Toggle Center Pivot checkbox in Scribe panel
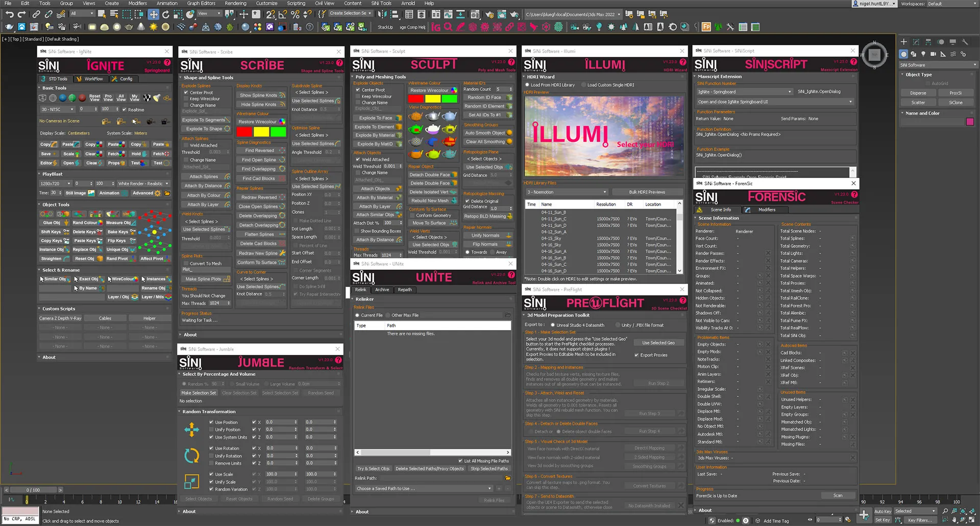 [186, 92]
